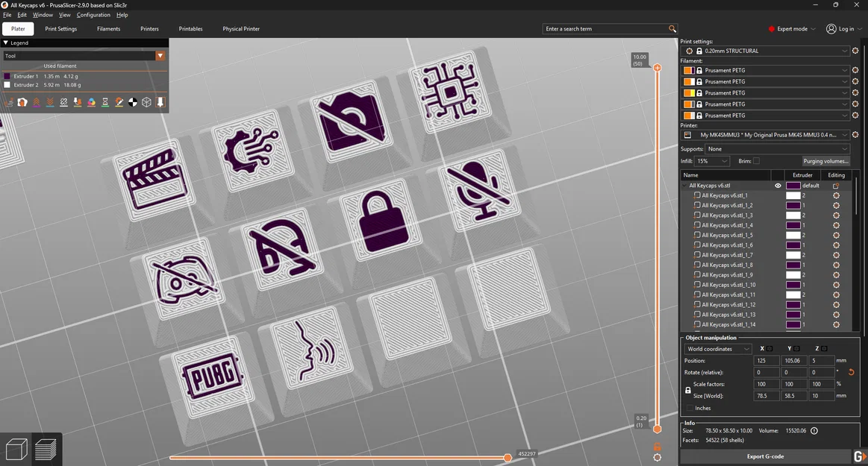Switch to Printers tab
This screenshot has width=868, height=466.
click(x=149, y=29)
